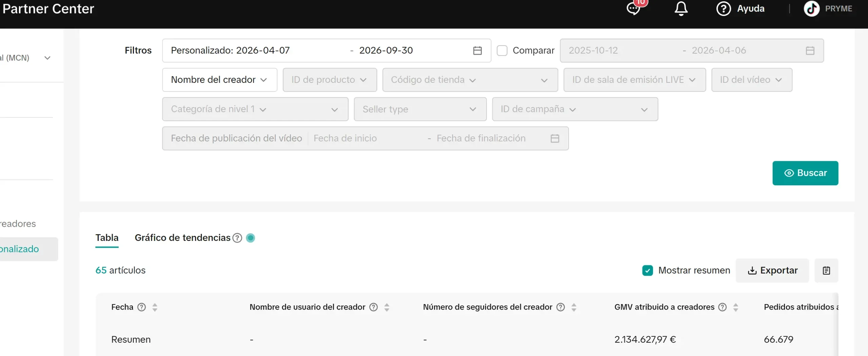Open the Nombre del creador dropdown
Image resolution: width=868 pixels, height=356 pixels.
220,80
